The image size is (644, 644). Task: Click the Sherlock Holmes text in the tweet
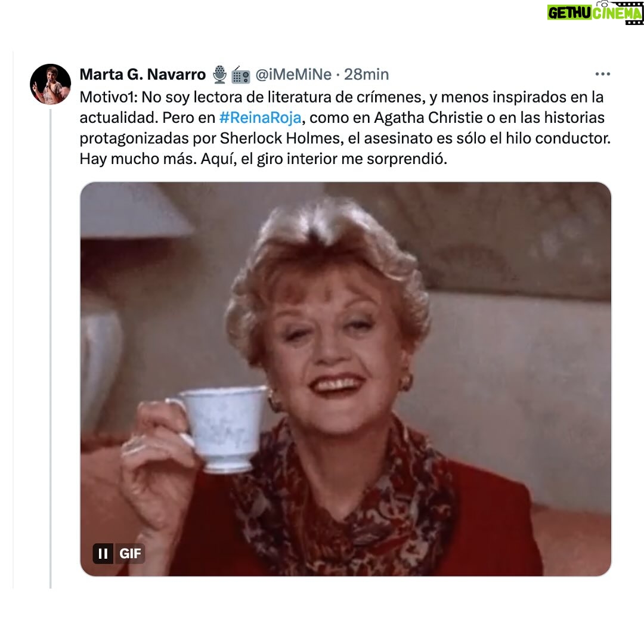(x=281, y=138)
